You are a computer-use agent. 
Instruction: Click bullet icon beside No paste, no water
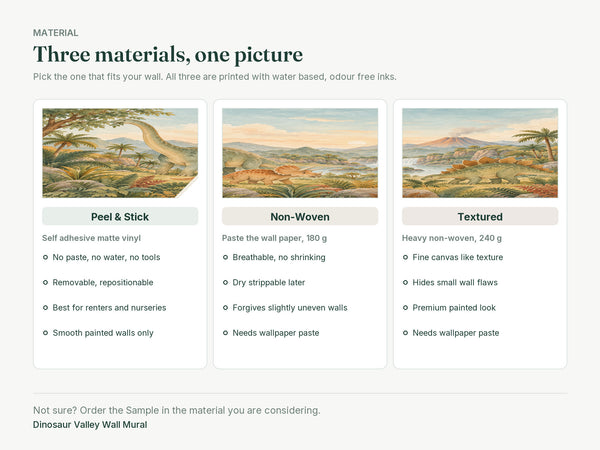tap(45, 257)
